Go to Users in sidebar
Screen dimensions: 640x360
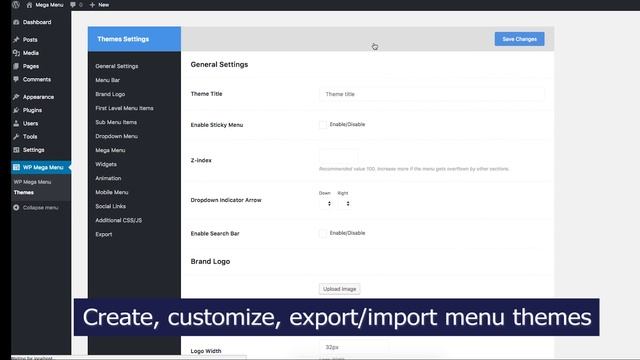coord(31,123)
